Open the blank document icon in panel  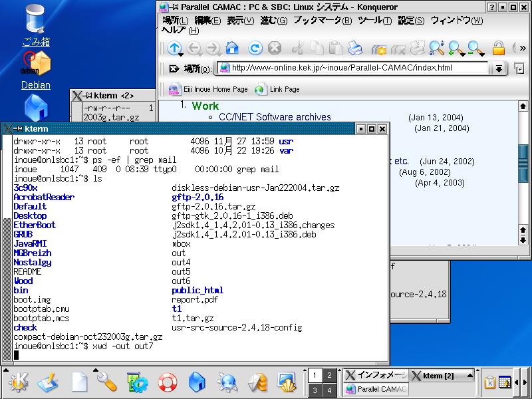pos(79,382)
